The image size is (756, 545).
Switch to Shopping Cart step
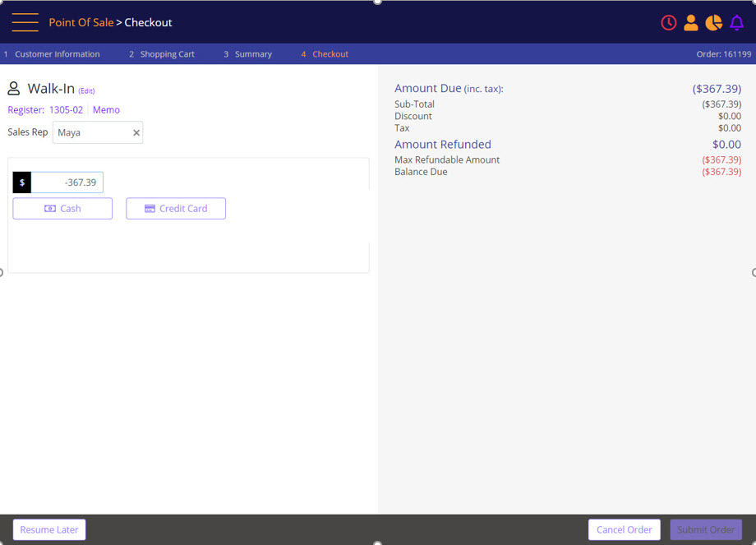coord(162,54)
